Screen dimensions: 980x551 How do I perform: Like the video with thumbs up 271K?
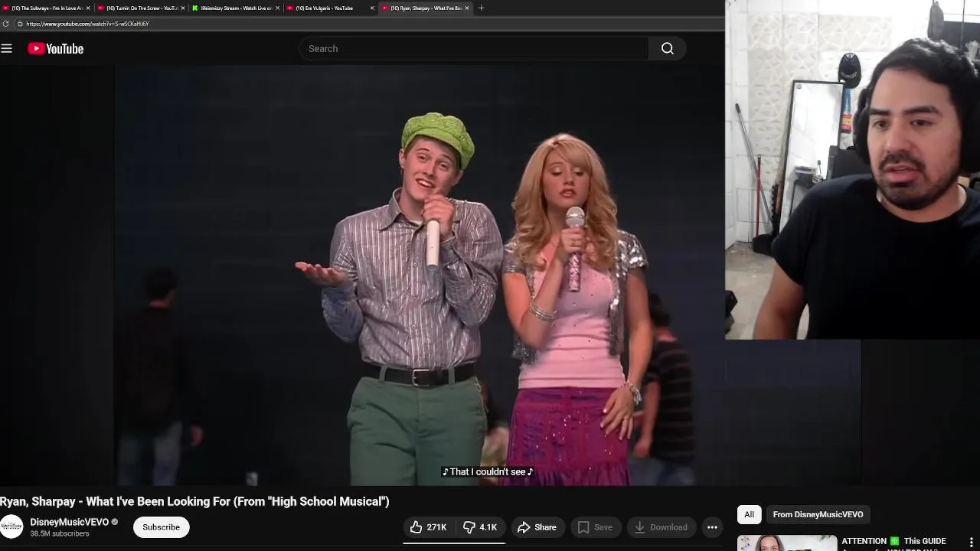click(x=429, y=527)
